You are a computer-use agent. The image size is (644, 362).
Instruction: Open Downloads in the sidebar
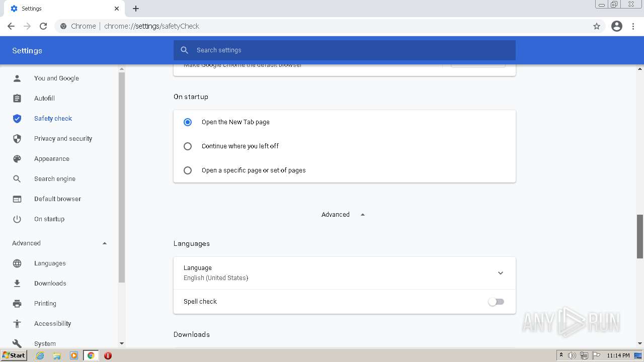[50, 283]
